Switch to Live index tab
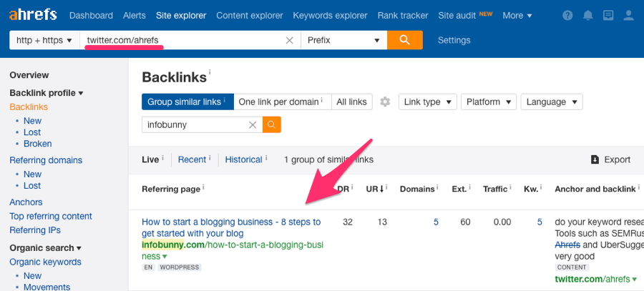This screenshot has width=644, height=291. [x=150, y=159]
